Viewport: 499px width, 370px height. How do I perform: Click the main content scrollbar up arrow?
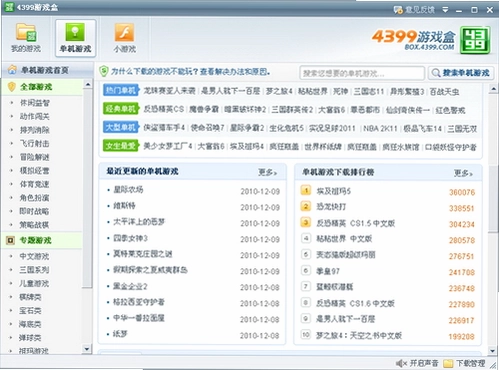coord(493,89)
